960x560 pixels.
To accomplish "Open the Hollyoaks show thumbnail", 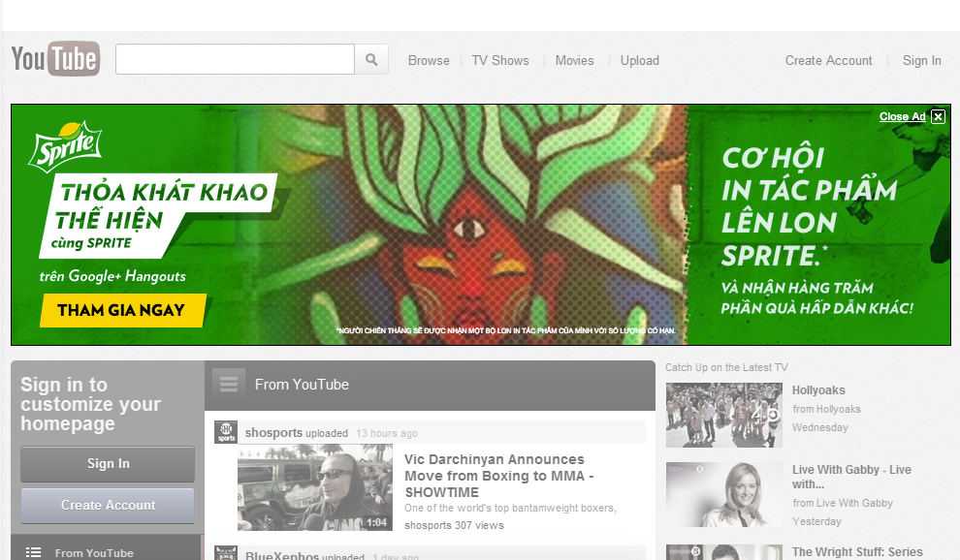I will pos(724,415).
